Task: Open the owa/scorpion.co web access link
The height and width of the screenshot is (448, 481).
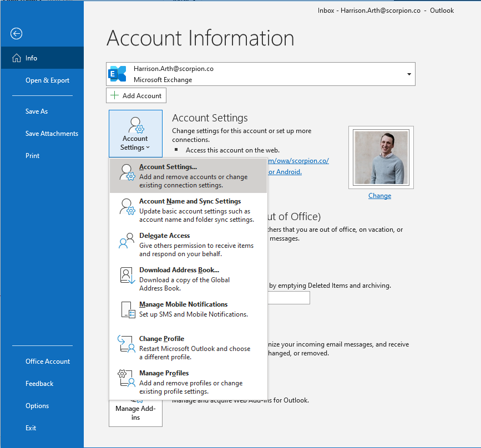Action: [298, 161]
